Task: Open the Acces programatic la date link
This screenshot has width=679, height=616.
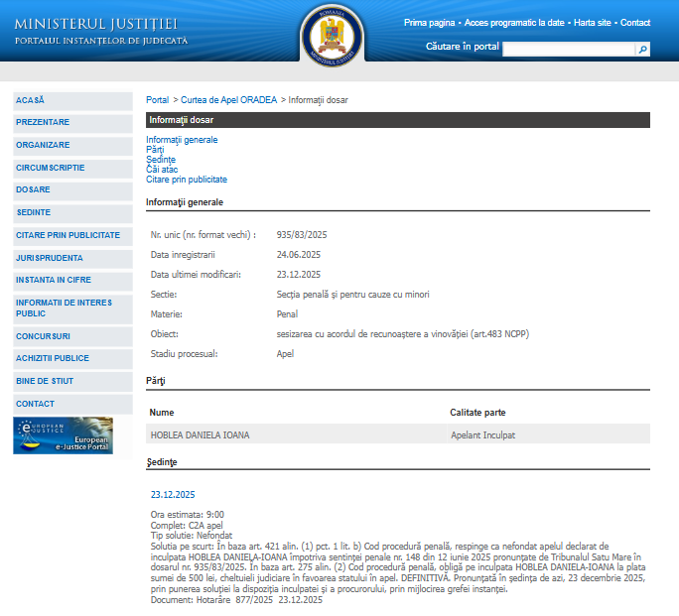Action: click(514, 23)
